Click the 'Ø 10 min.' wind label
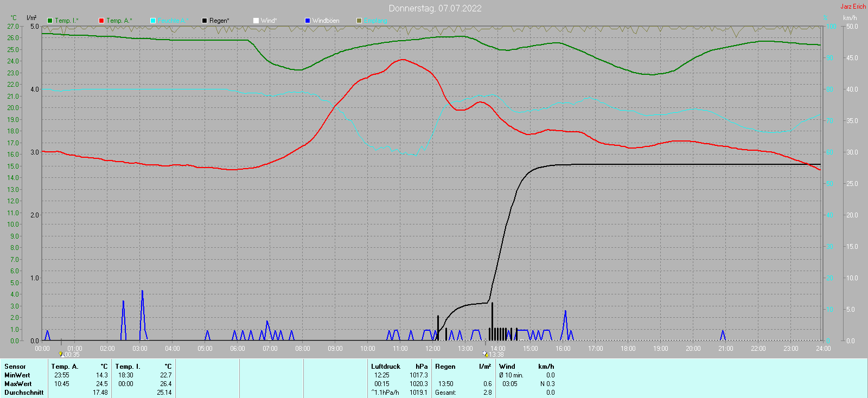The width and height of the screenshot is (868, 398). pyautogui.click(x=512, y=375)
